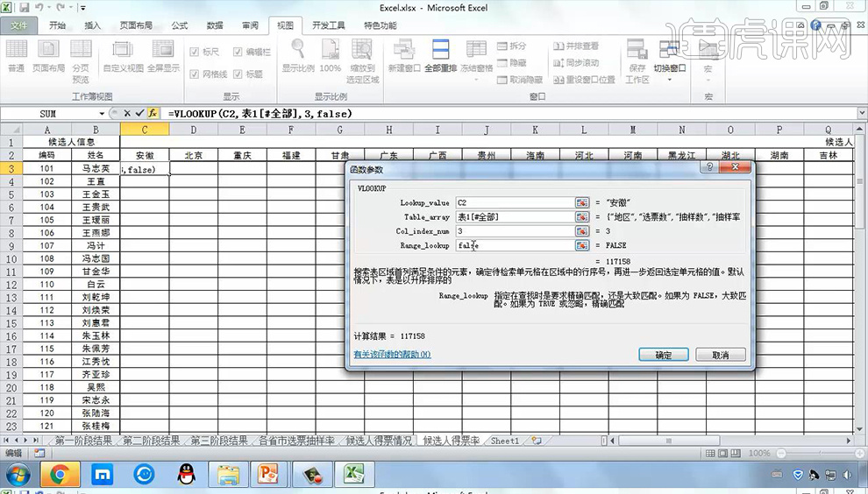Viewport: 868px width, 494px height.
Task: Split the window panes
Action: pos(512,46)
